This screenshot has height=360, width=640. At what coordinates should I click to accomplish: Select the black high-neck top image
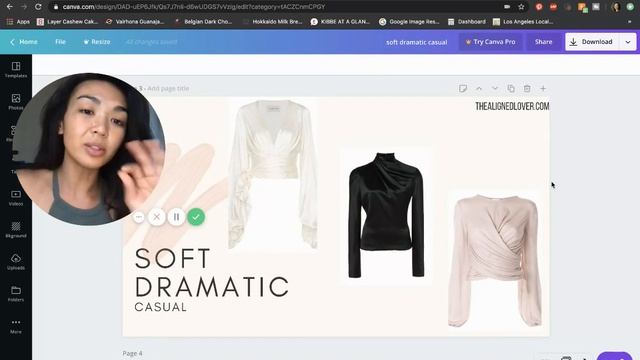tap(386, 215)
